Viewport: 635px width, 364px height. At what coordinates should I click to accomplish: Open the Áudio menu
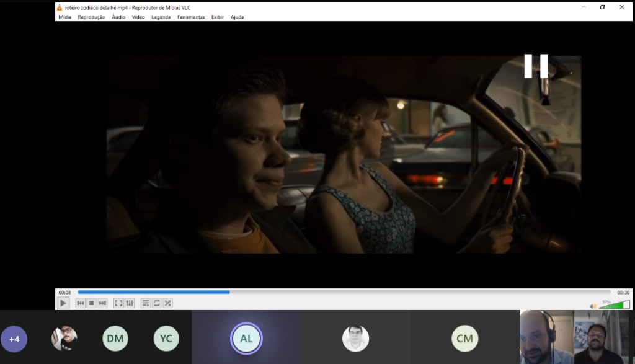tap(118, 17)
